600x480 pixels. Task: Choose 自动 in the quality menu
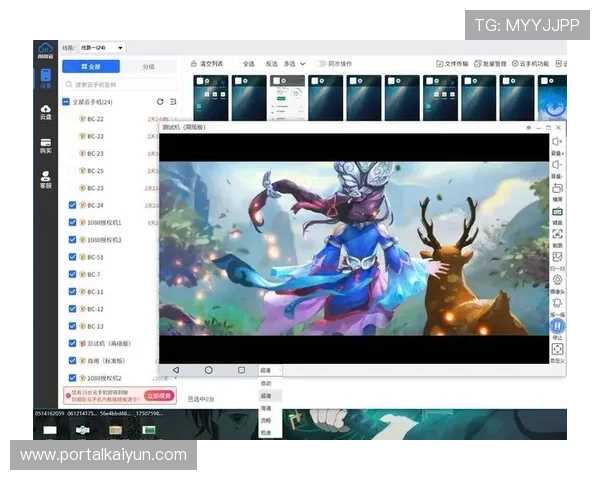[270, 383]
